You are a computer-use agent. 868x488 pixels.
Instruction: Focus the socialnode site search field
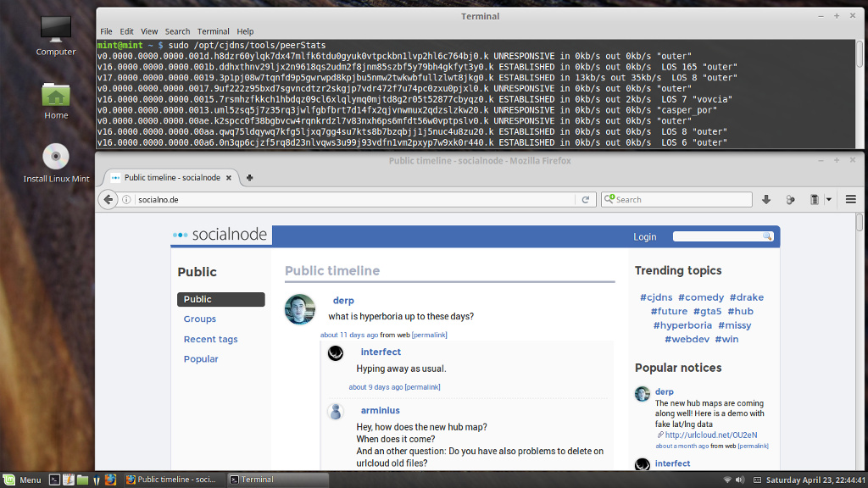[717, 236]
